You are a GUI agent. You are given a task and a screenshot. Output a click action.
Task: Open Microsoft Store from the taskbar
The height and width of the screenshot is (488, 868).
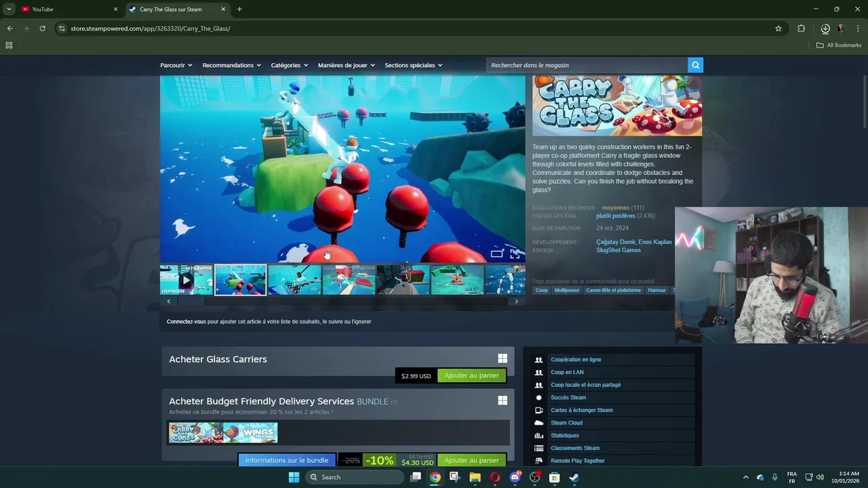554,477
